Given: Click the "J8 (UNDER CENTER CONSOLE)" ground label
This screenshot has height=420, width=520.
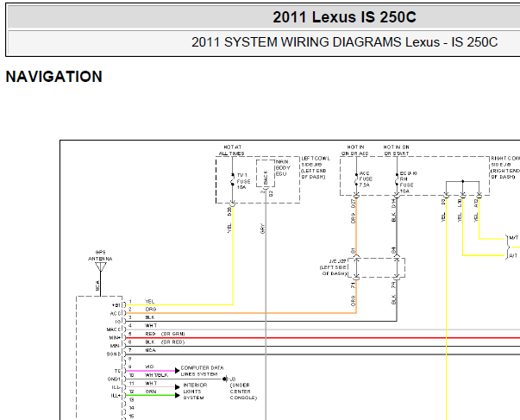Looking at the screenshot, I should point(243,388).
